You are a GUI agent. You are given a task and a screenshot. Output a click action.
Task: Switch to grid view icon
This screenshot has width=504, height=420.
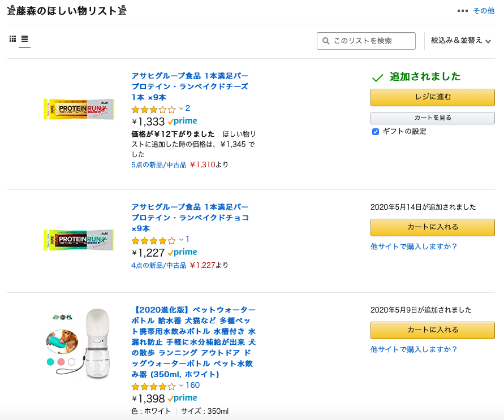(x=13, y=39)
